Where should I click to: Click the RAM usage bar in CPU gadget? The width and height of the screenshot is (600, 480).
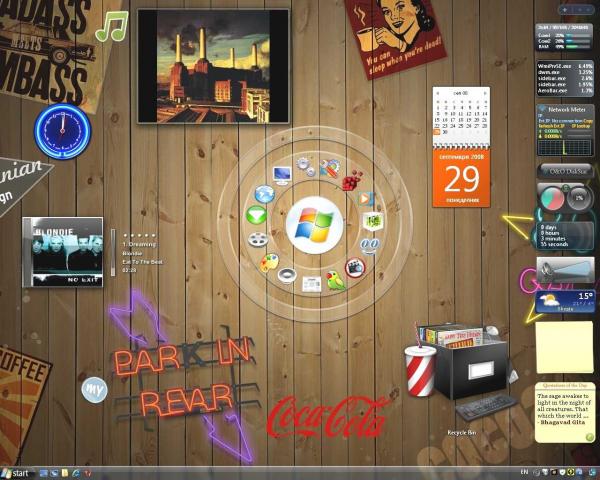click(577, 46)
